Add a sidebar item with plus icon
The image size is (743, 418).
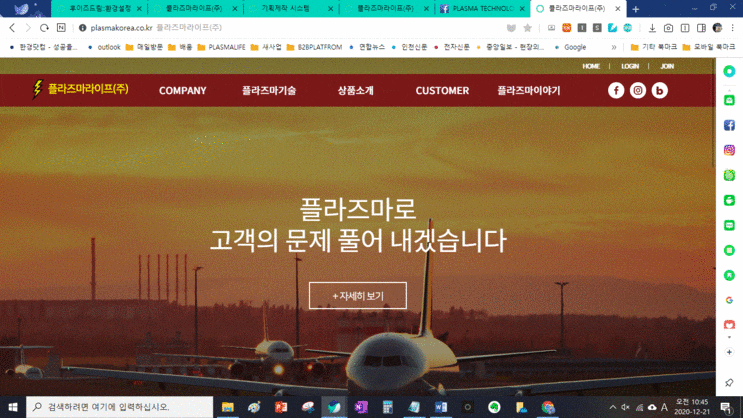pos(729,352)
